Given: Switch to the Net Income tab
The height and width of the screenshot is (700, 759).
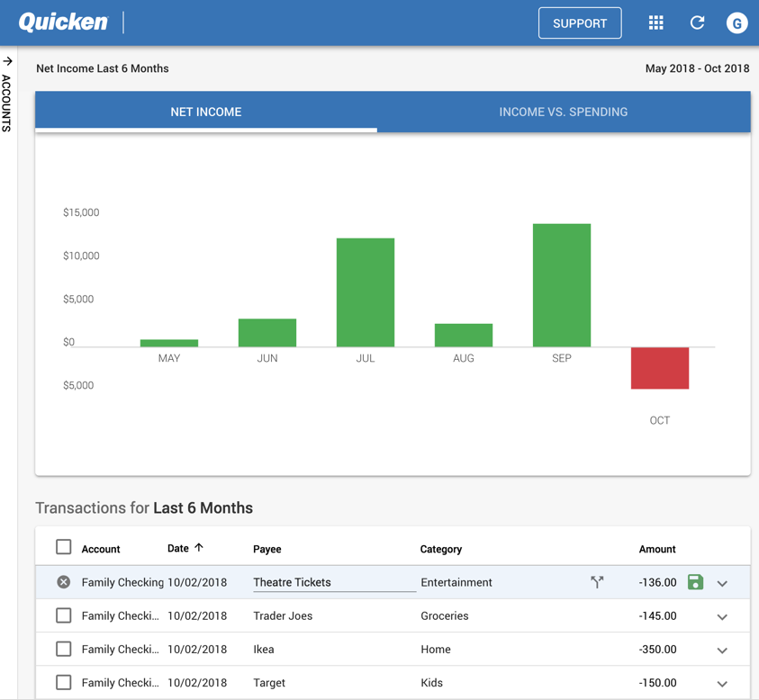Looking at the screenshot, I should coord(206,112).
